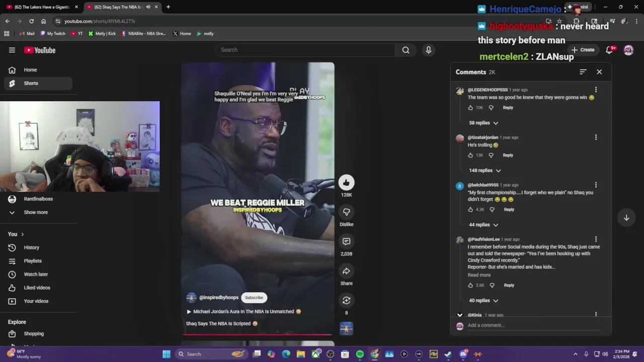Like the Goatairjordan comment
644x362 pixels.
tap(470, 155)
